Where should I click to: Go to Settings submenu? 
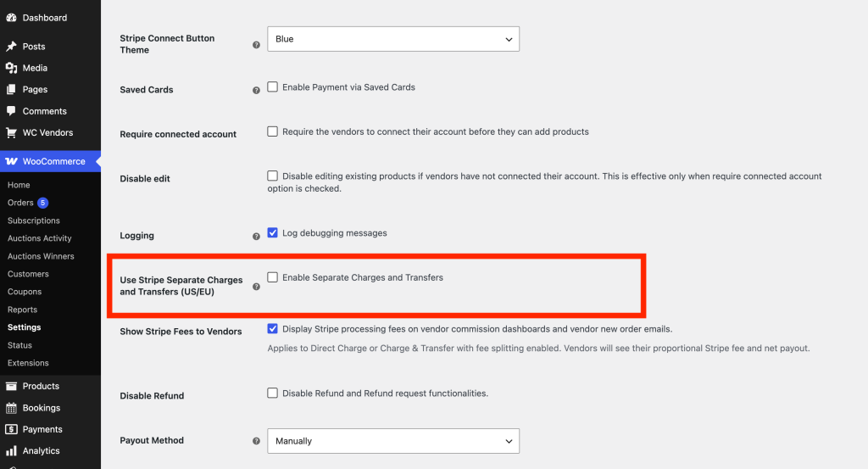click(25, 327)
